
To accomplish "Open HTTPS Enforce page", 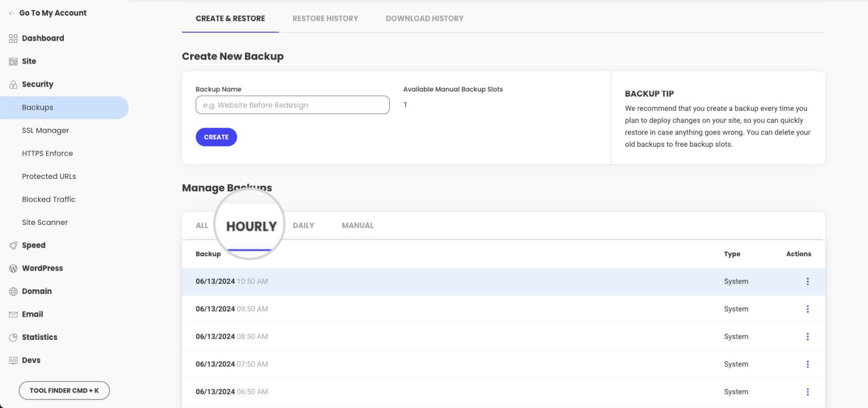I will [x=47, y=154].
